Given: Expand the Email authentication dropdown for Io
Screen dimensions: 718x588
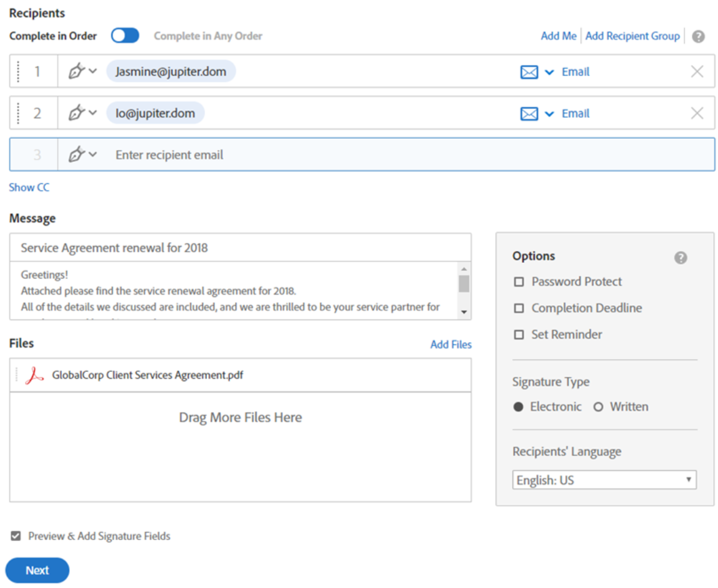Looking at the screenshot, I should pyautogui.click(x=549, y=114).
